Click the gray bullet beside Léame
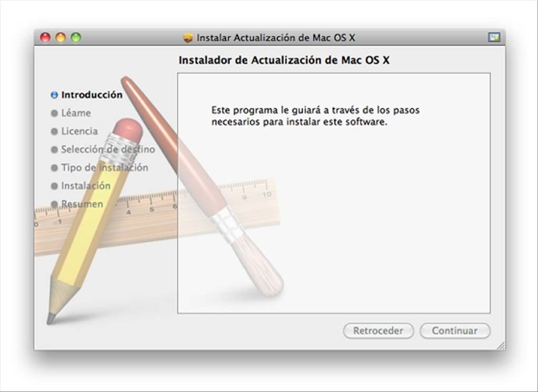 (54, 113)
